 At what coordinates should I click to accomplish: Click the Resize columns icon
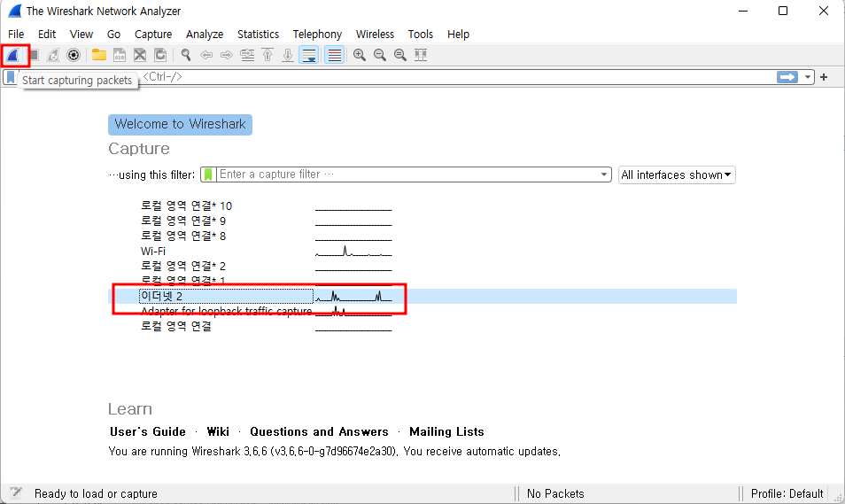click(421, 55)
